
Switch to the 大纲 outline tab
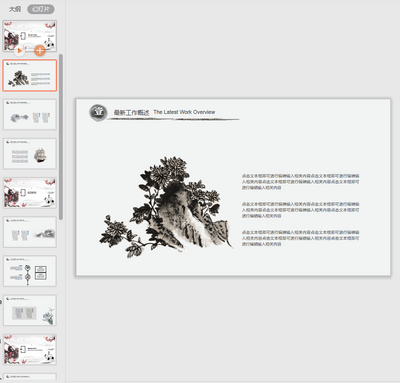15,9
